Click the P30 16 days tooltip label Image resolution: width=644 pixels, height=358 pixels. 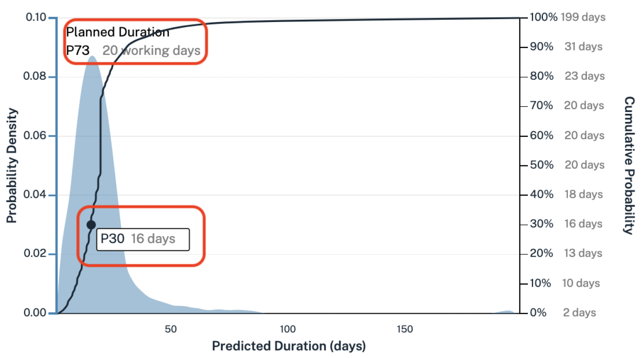pyautogui.click(x=143, y=239)
